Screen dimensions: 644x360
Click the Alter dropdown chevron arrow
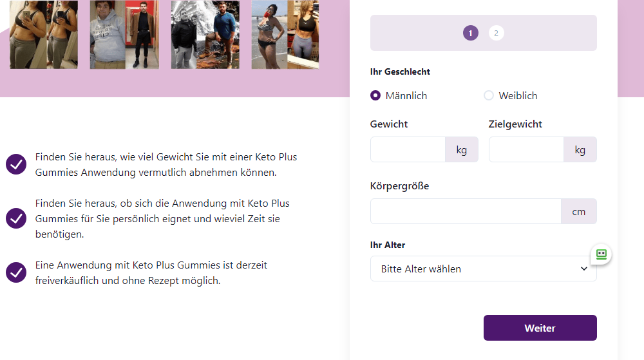pos(584,269)
